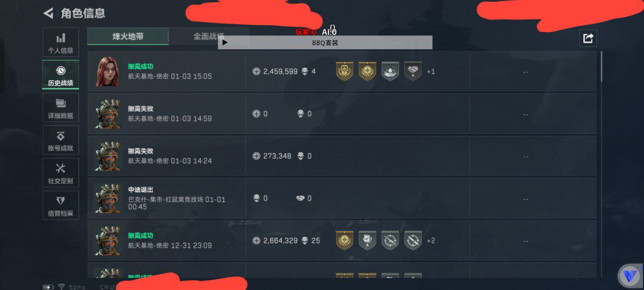Click the BBQ直装 overlay bar label
The height and width of the screenshot is (290, 644).
tap(325, 42)
